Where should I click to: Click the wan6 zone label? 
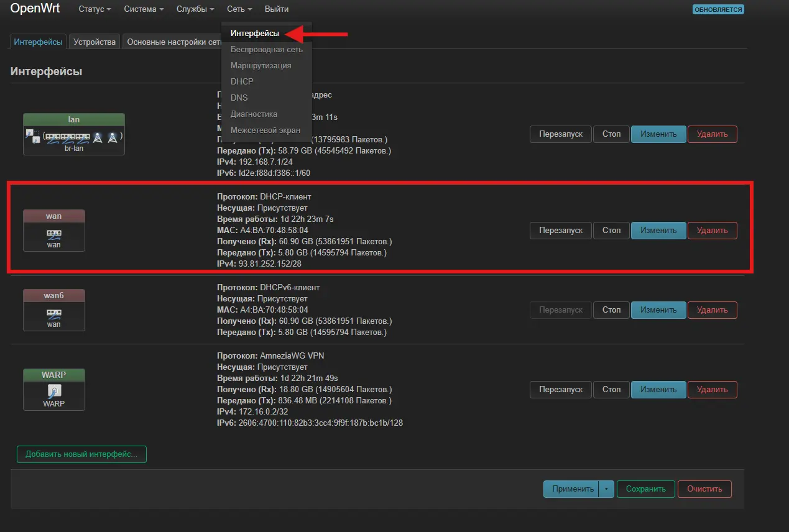pyautogui.click(x=54, y=295)
